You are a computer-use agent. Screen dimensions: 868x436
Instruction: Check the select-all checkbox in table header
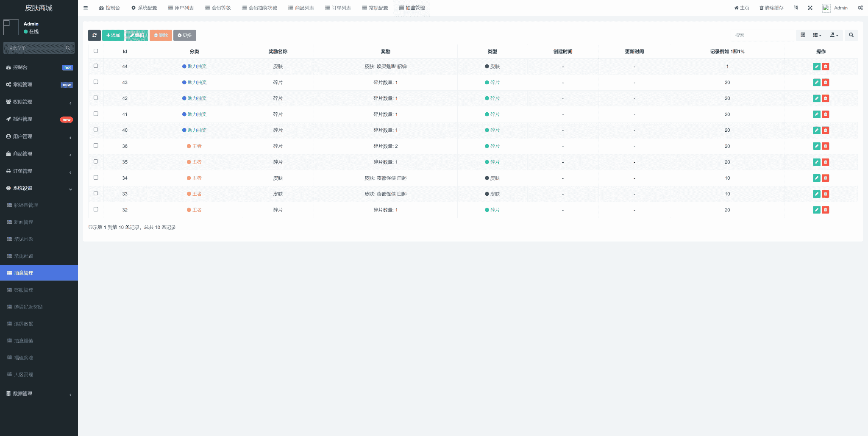tap(96, 51)
